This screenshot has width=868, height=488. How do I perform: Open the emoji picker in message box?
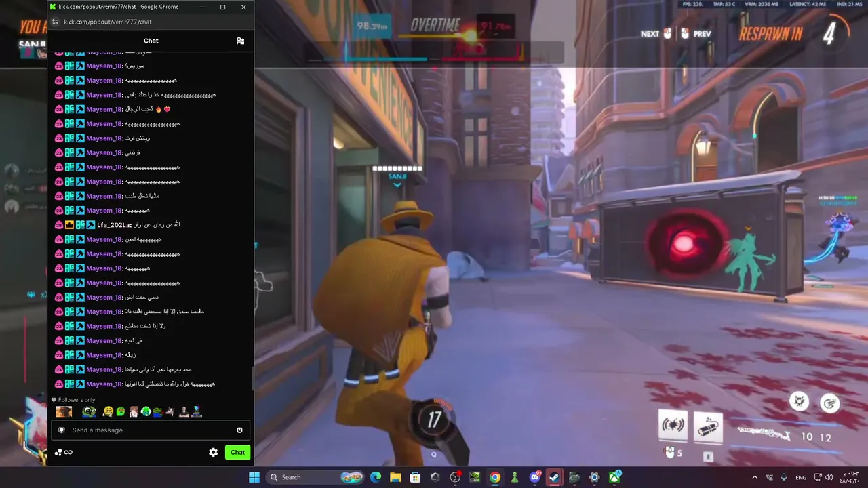239,430
